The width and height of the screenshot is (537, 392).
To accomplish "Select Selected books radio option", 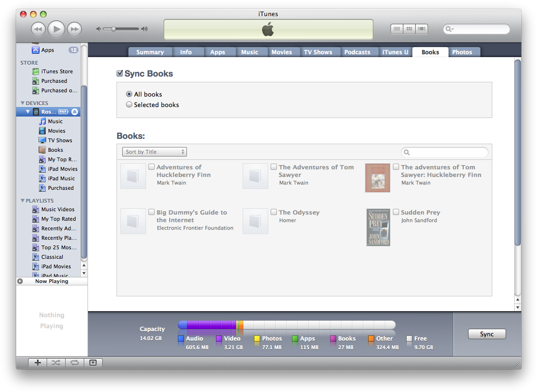I will pos(129,105).
